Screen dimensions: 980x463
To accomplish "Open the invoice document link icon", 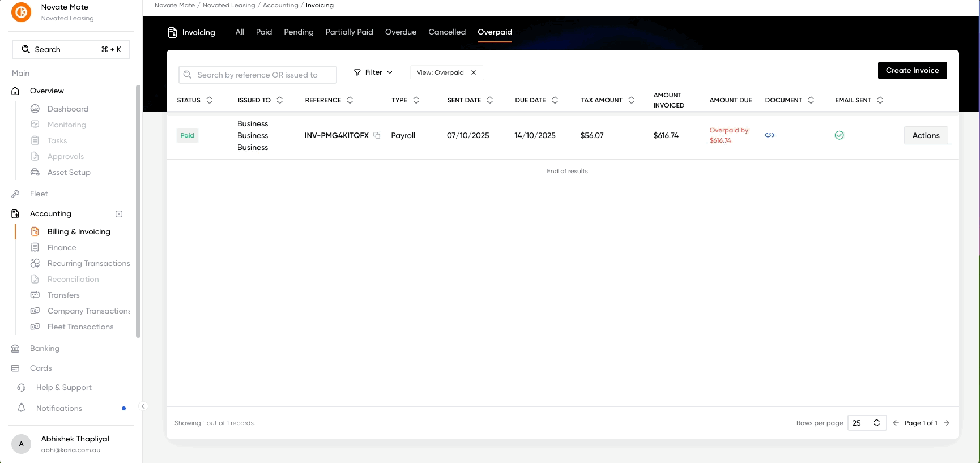I will 769,135.
